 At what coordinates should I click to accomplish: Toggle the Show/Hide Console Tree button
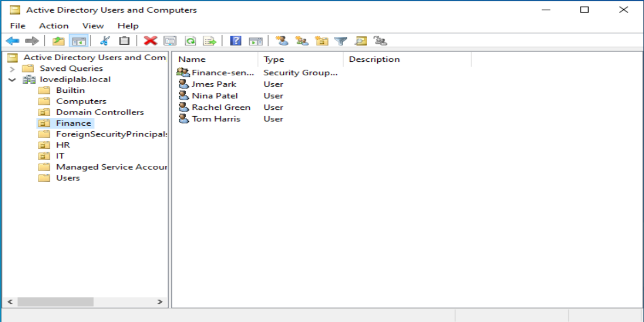78,41
